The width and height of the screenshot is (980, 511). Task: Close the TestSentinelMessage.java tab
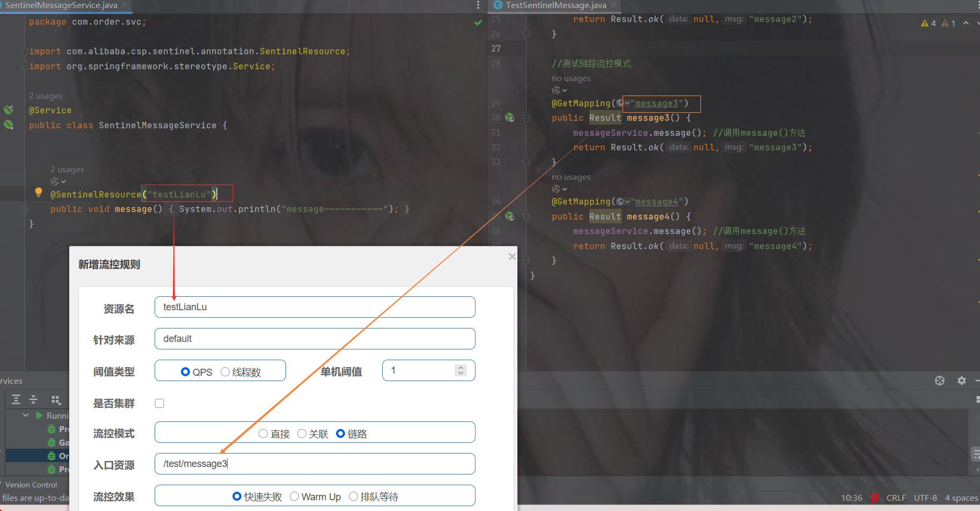coord(613,5)
